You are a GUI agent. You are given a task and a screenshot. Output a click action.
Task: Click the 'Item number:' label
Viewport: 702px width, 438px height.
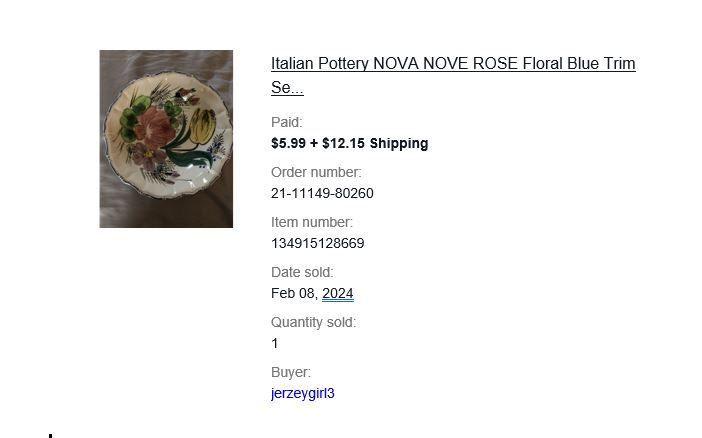312,222
